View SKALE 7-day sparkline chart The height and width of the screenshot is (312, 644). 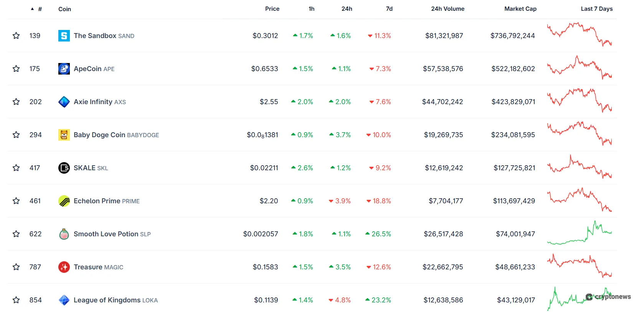580,167
